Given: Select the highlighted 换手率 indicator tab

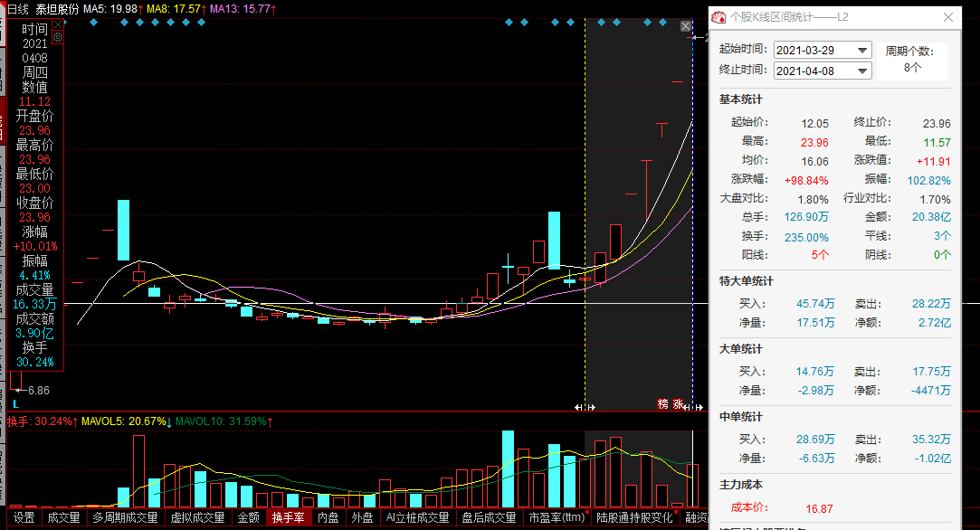Looking at the screenshot, I should 288,517.
